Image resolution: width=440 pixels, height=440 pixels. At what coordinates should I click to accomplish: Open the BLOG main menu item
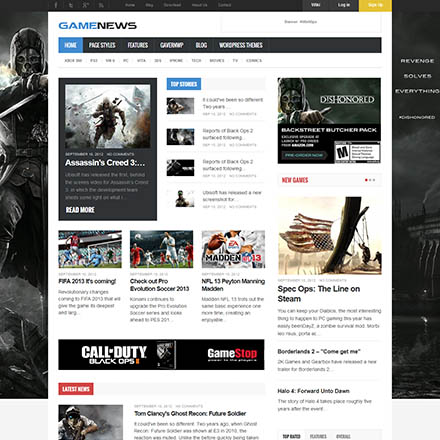[201, 45]
